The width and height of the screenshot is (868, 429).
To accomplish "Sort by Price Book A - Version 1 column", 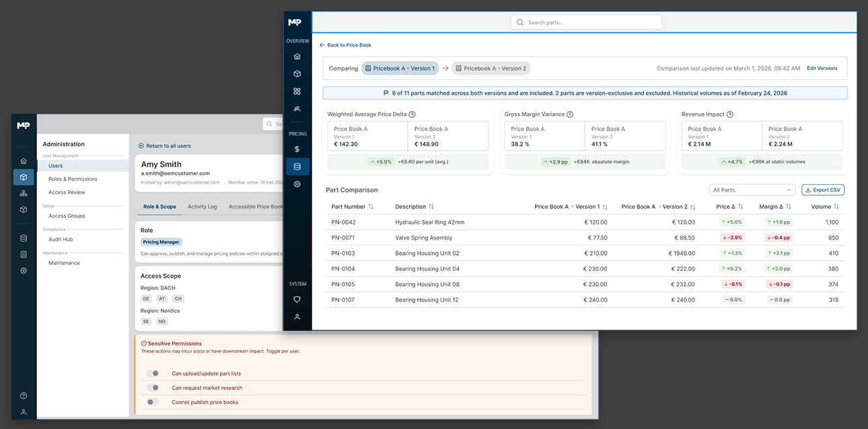I will [x=605, y=207].
